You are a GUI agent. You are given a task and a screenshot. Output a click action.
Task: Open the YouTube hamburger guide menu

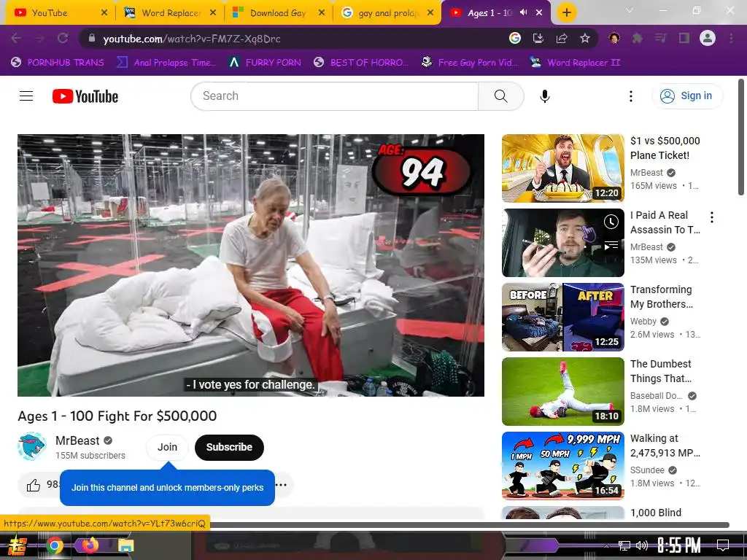click(26, 96)
